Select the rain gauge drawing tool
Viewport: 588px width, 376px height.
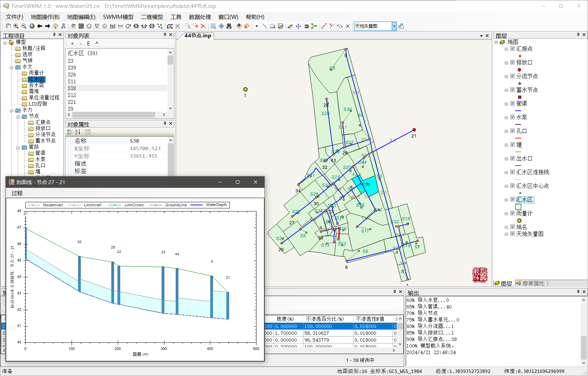pos(73,26)
